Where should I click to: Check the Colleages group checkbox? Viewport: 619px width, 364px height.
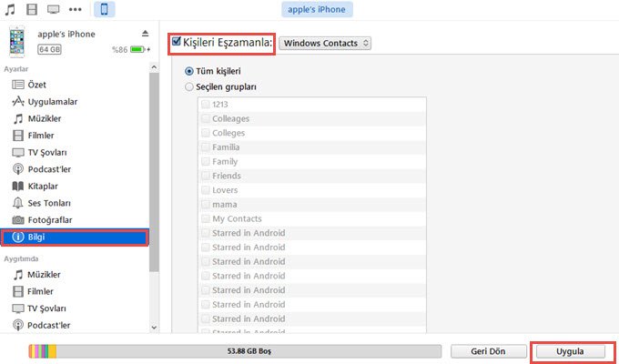coord(206,118)
